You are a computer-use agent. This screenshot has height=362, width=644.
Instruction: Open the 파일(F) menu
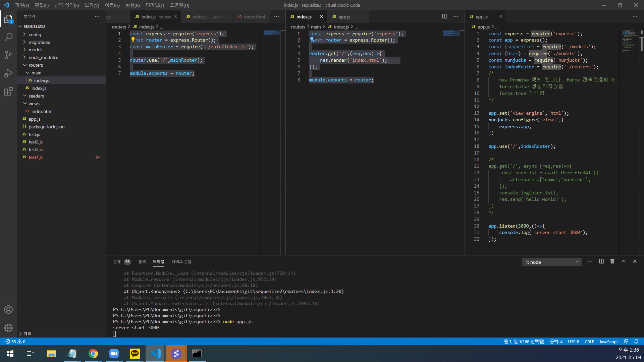click(22, 5)
